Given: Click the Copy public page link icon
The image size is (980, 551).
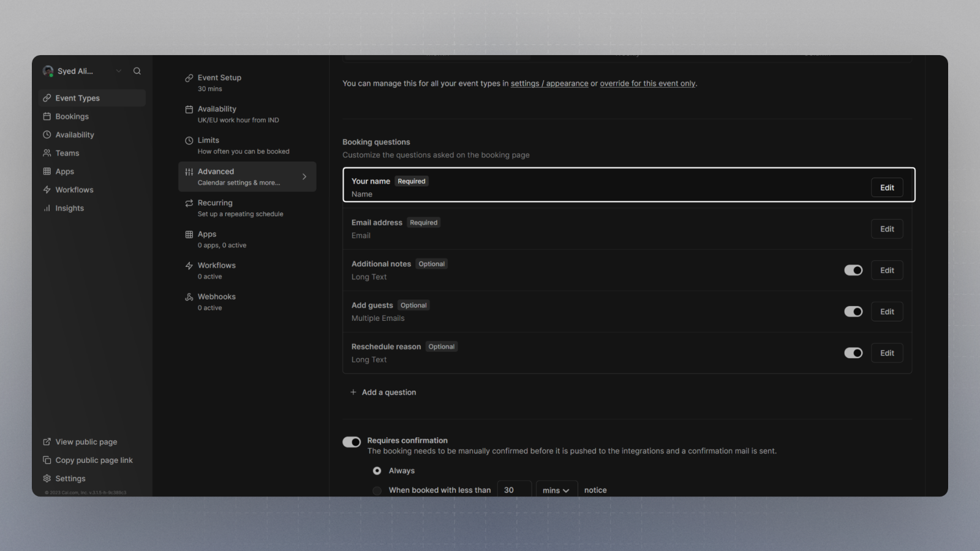Looking at the screenshot, I should [47, 460].
